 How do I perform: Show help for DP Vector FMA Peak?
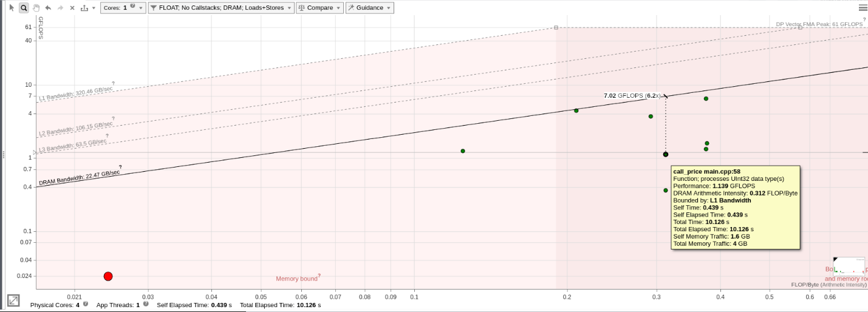tap(864, 19)
